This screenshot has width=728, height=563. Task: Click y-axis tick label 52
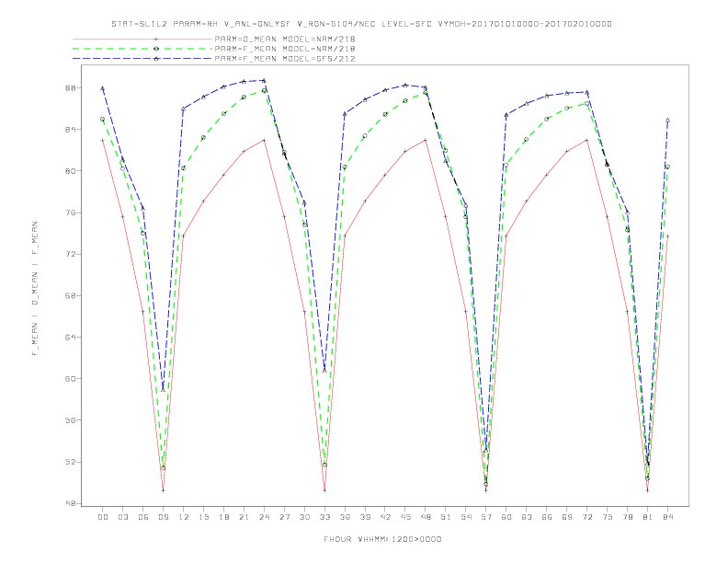[71, 462]
